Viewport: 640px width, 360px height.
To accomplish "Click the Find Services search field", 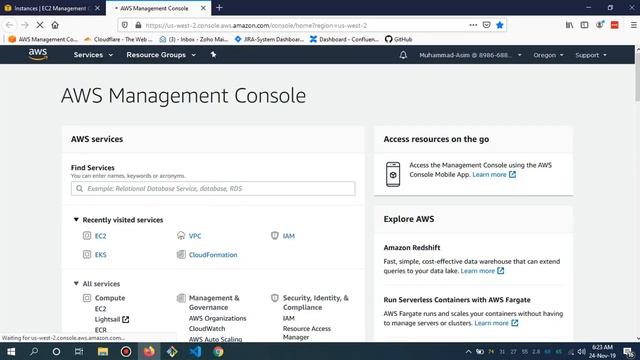I will [213, 188].
